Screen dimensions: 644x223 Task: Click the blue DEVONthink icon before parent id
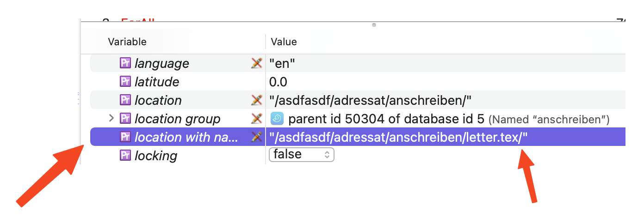277,119
